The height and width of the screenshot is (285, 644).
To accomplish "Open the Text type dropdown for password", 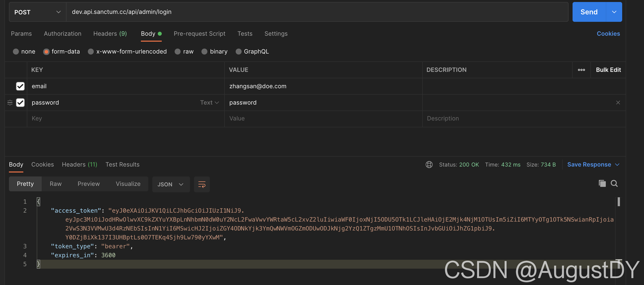I will tap(210, 102).
